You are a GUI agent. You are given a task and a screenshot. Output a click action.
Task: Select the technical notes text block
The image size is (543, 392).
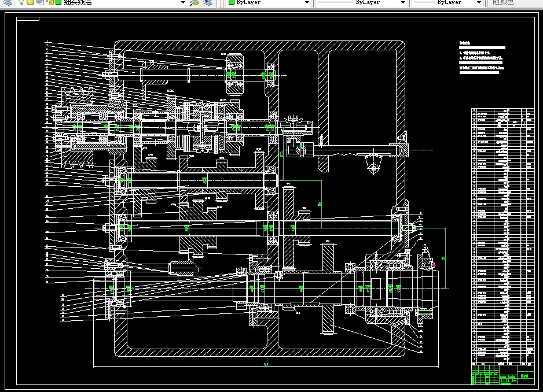click(482, 58)
